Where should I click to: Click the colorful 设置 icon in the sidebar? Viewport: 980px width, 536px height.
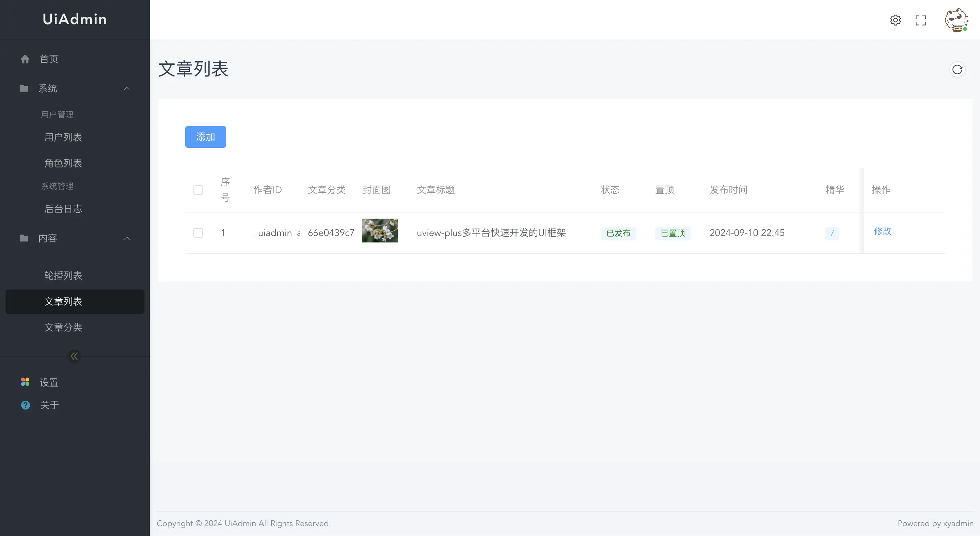[25, 382]
